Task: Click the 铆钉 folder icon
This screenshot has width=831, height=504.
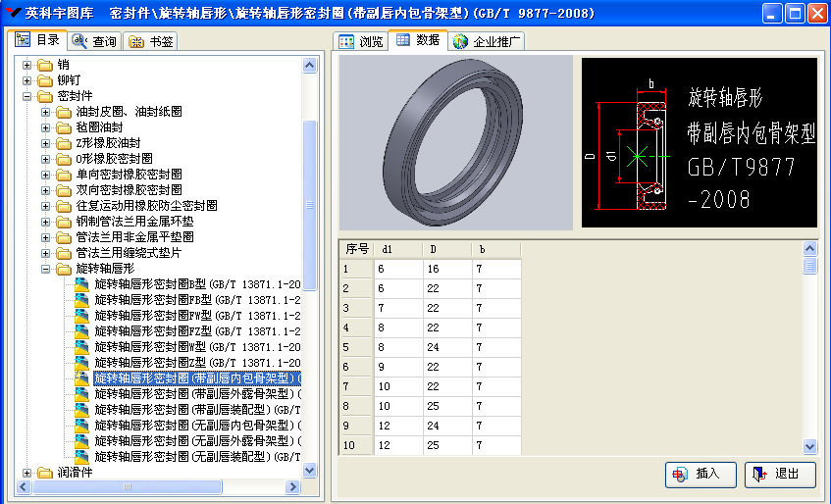Action: tap(45, 80)
